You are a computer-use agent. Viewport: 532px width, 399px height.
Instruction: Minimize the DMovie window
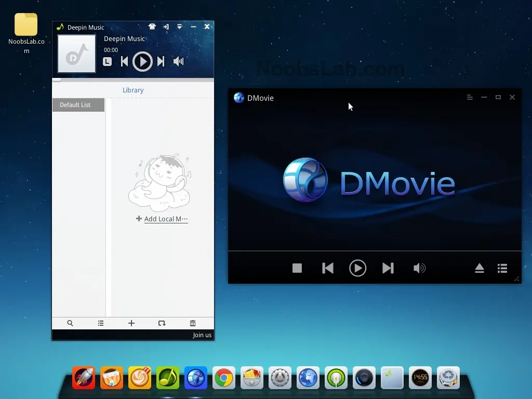pyautogui.click(x=484, y=97)
